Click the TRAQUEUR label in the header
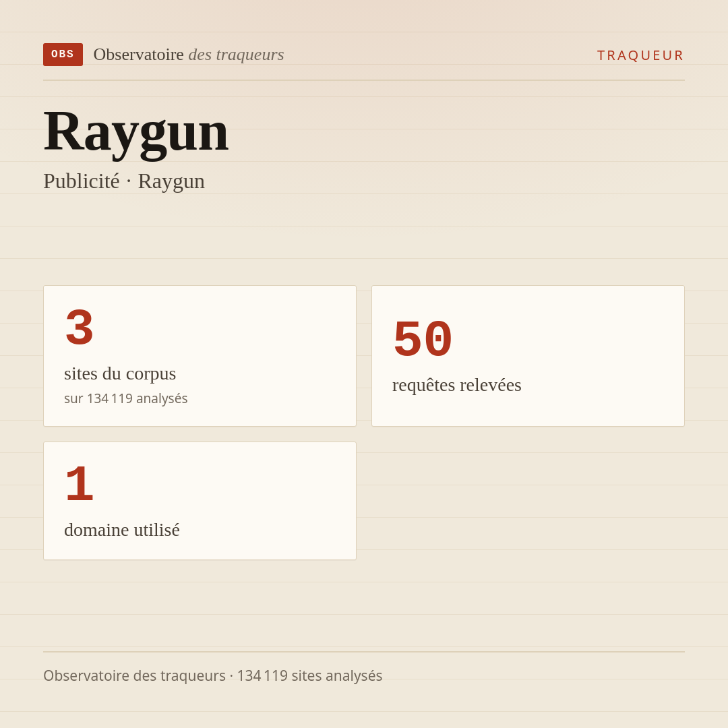The height and width of the screenshot is (728, 728). point(640,55)
